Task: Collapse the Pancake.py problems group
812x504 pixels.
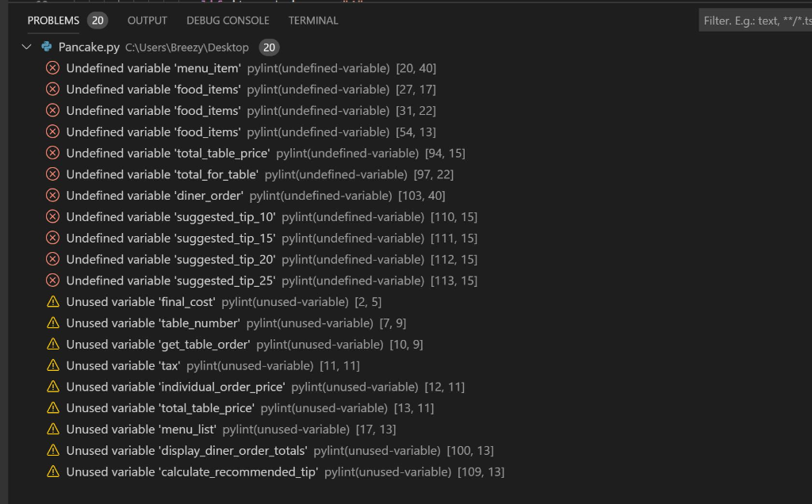Action: point(25,47)
